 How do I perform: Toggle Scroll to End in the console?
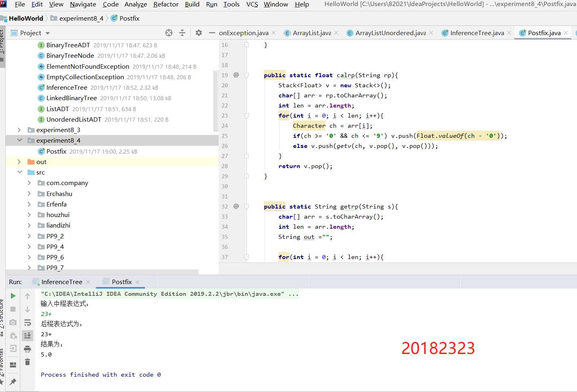27,335
